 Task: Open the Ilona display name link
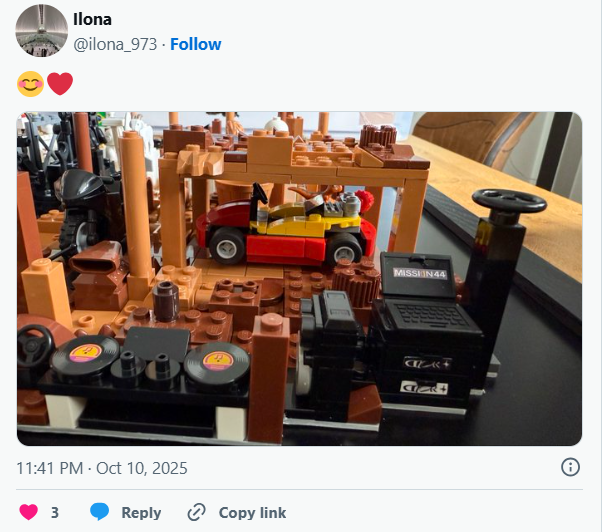[92, 19]
